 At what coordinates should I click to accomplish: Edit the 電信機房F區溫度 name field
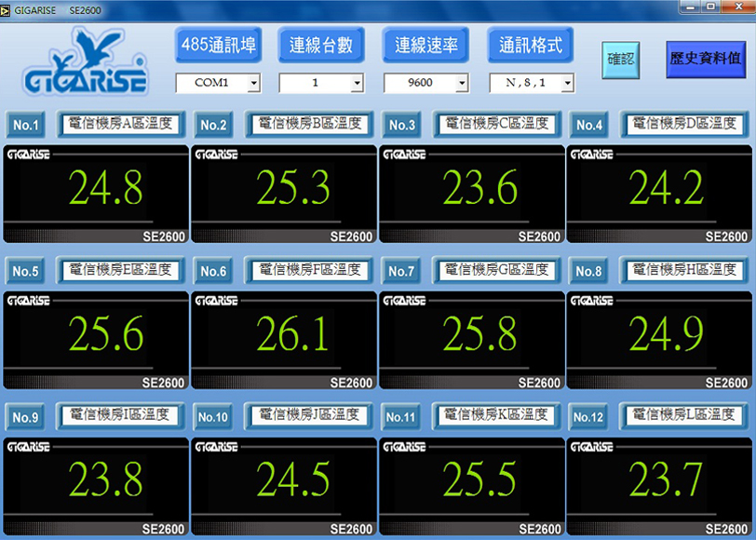[x=310, y=270]
